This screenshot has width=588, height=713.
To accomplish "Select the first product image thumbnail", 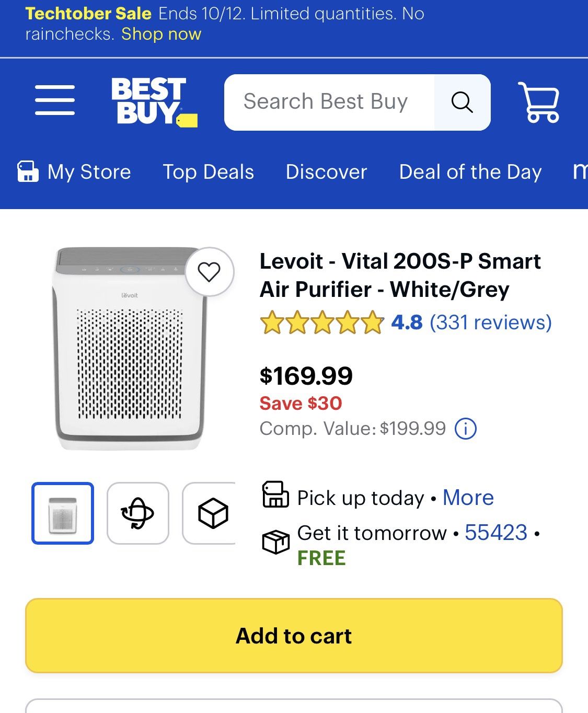I will [x=63, y=513].
